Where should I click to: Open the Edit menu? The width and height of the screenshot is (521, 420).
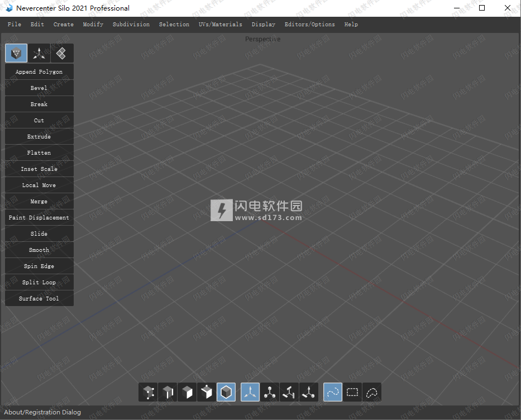pyautogui.click(x=37, y=24)
